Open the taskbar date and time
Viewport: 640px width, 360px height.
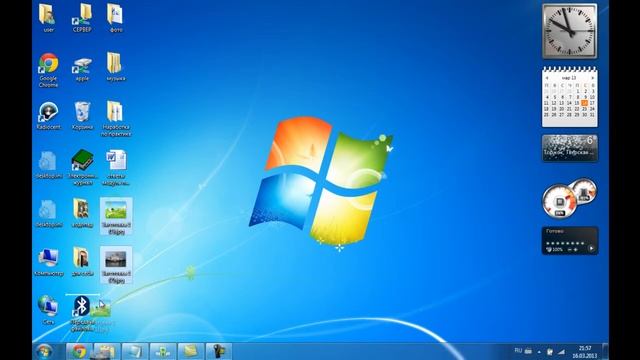pyautogui.click(x=585, y=352)
